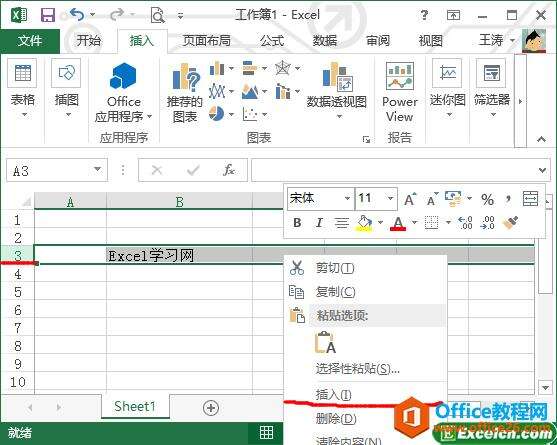Open Office 应用程序 apps button
The width and height of the screenshot is (557, 445).
(123, 92)
